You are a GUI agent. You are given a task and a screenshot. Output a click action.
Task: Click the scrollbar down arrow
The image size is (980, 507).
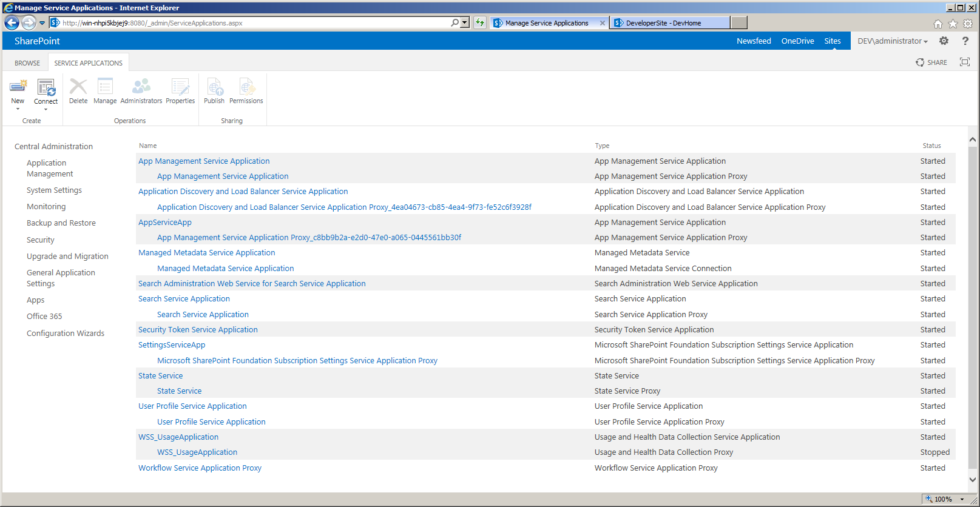pyautogui.click(x=973, y=479)
